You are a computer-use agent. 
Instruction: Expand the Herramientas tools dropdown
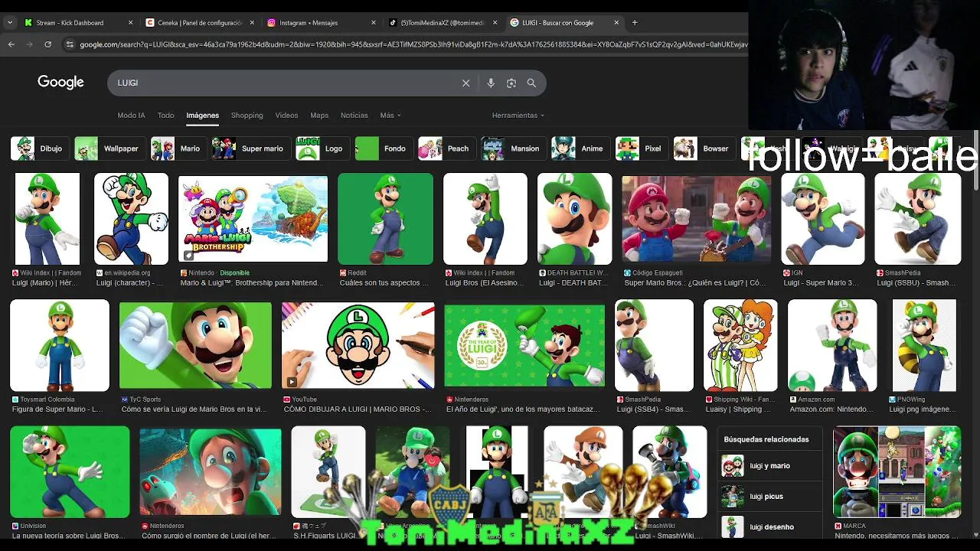[x=518, y=116]
